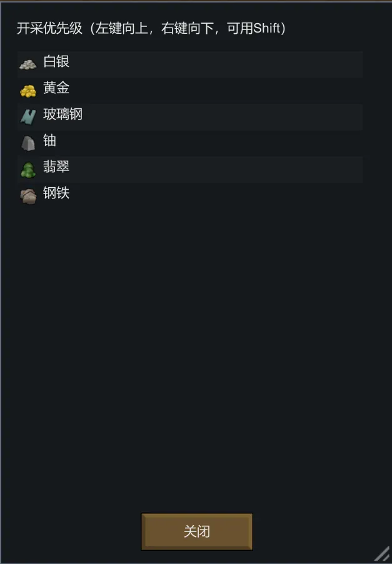Click the teal plasteel icon beside 玻璃钢
Image resolution: width=392 pixels, height=564 pixels.
28,116
